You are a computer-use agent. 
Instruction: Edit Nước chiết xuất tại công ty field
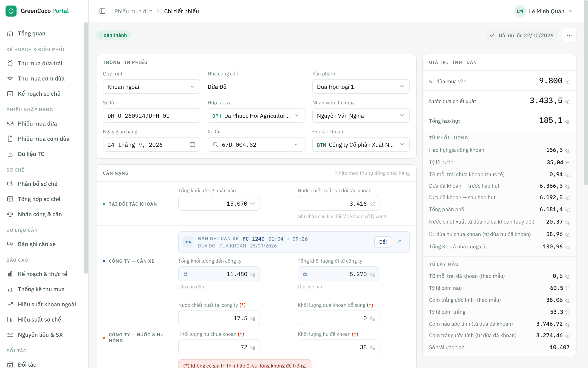tap(219, 318)
